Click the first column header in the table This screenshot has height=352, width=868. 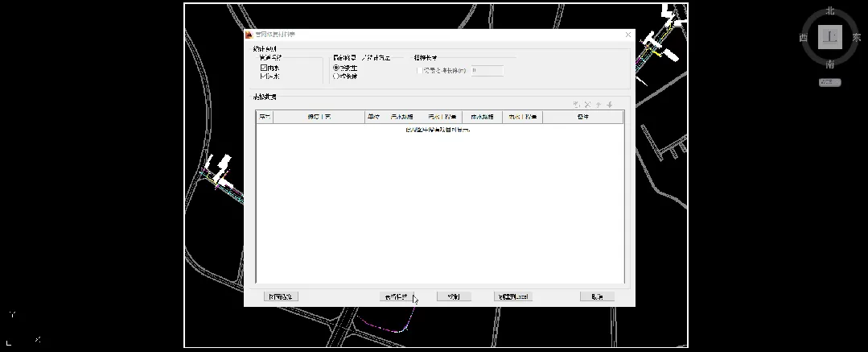coord(265,118)
